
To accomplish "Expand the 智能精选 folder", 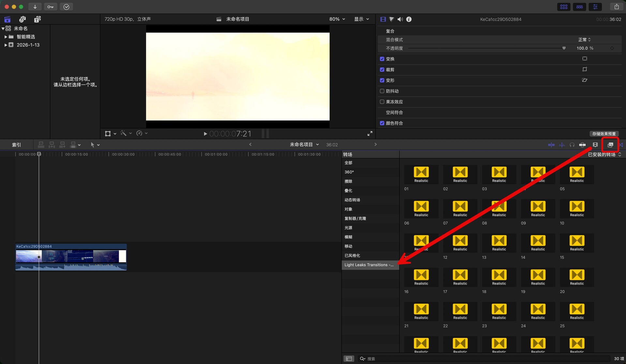I will pos(6,37).
